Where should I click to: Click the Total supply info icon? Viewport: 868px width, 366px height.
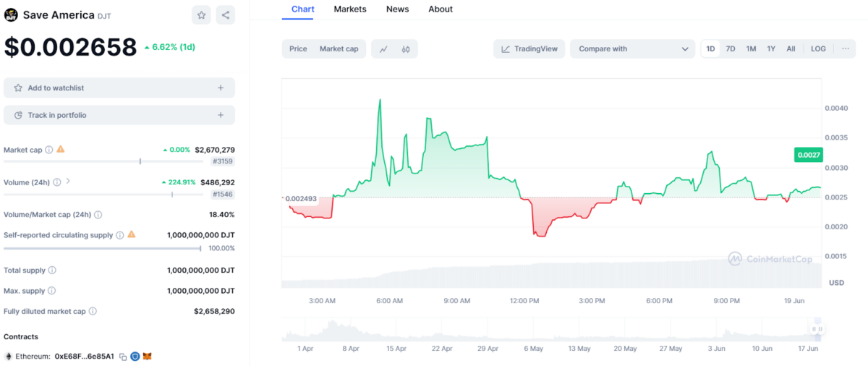click(x=52, y=271)
